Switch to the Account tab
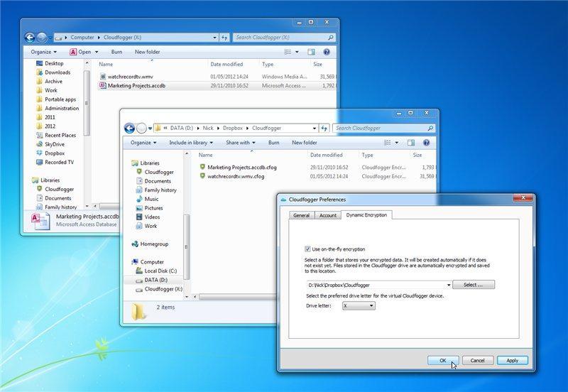This screenshot has height=392, width=568. 327,215
